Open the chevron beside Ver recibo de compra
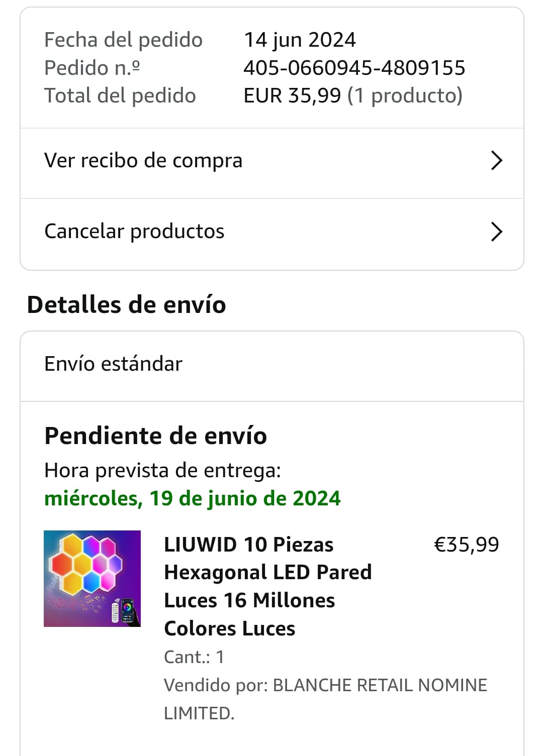 coord(496,161)
